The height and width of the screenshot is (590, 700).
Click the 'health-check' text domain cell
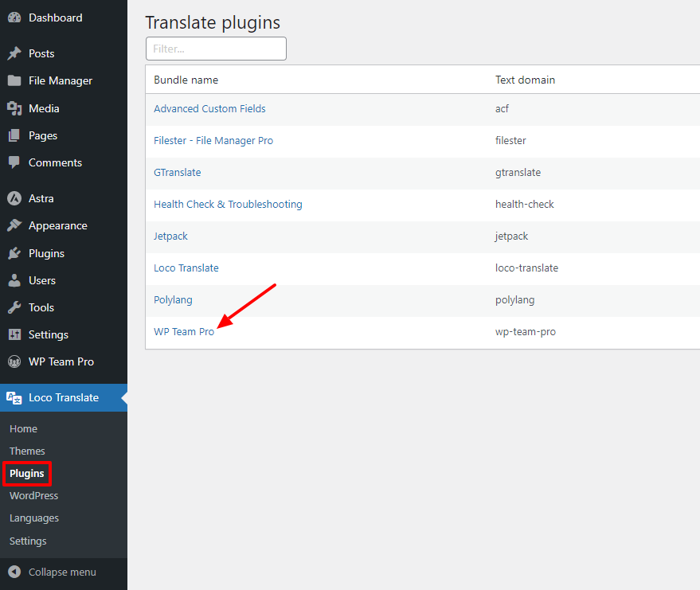click(x=525, y=205)
